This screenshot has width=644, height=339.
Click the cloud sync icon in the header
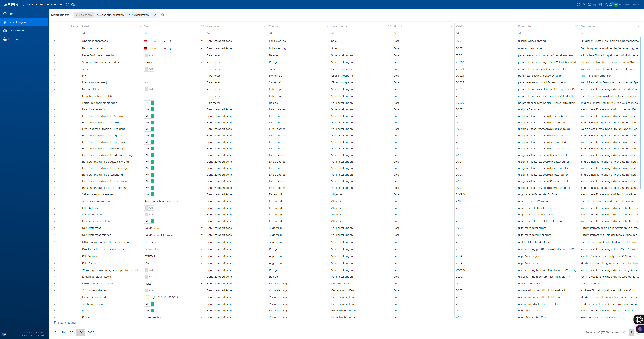(x=73, y=5)
